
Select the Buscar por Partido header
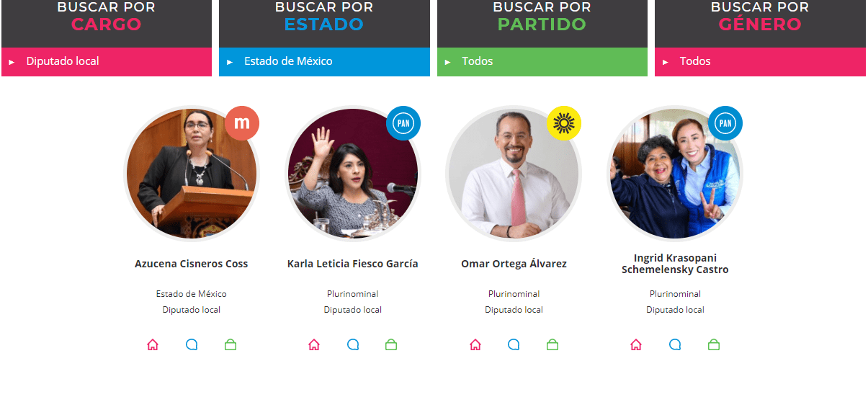coord(542,17)
